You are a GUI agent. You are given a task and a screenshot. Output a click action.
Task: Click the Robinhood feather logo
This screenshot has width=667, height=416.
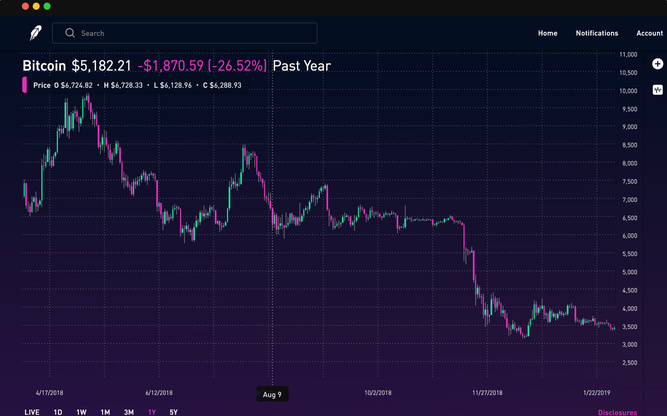coord(35,33)
